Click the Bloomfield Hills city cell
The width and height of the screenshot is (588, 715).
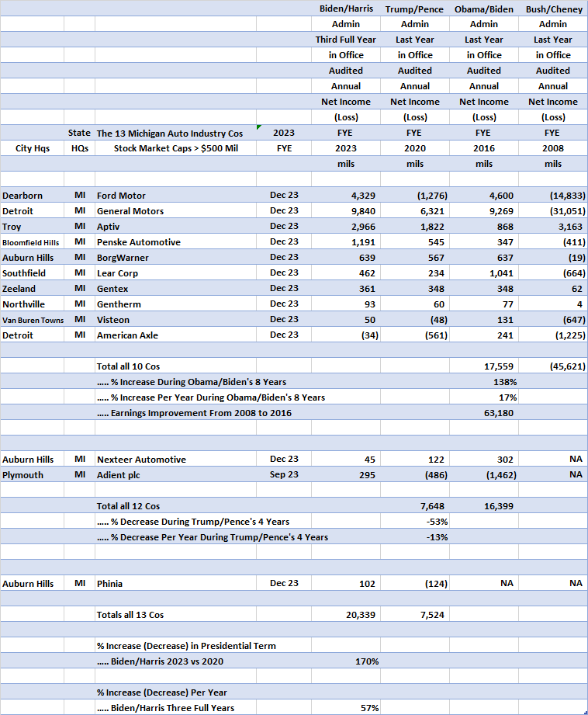point(33,241)
